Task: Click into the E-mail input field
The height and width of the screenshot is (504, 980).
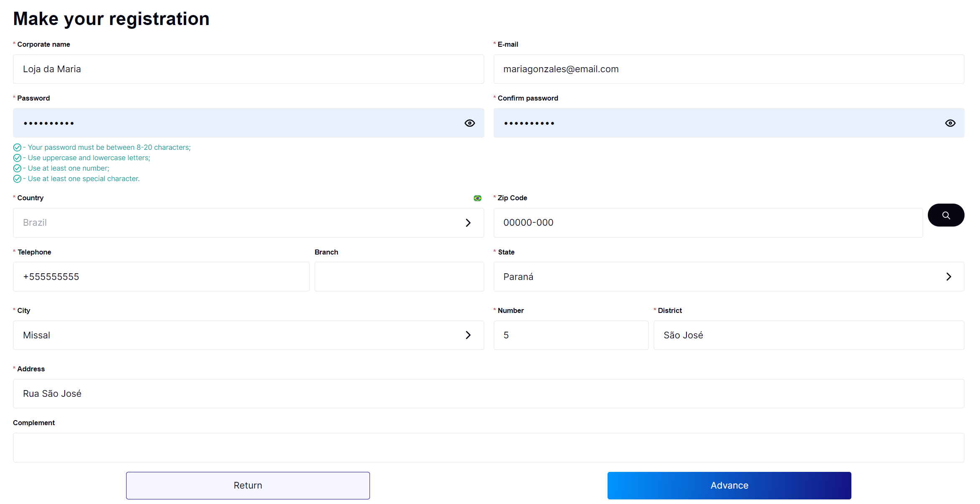Action: click(x=729, y=69)
